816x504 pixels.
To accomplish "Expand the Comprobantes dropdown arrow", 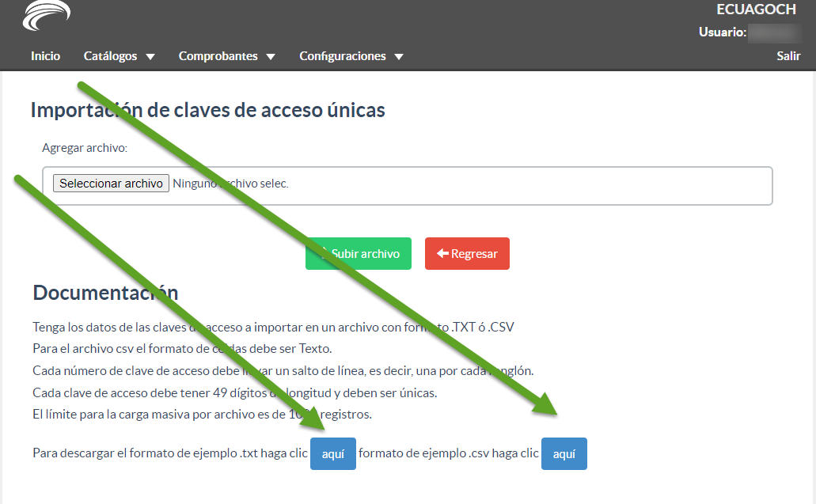I will point(271,57).
